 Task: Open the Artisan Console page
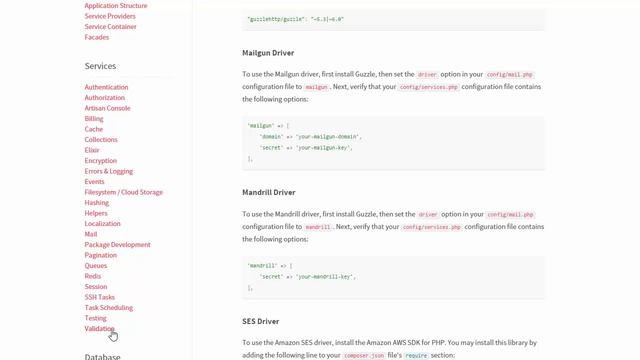point(107,108)
